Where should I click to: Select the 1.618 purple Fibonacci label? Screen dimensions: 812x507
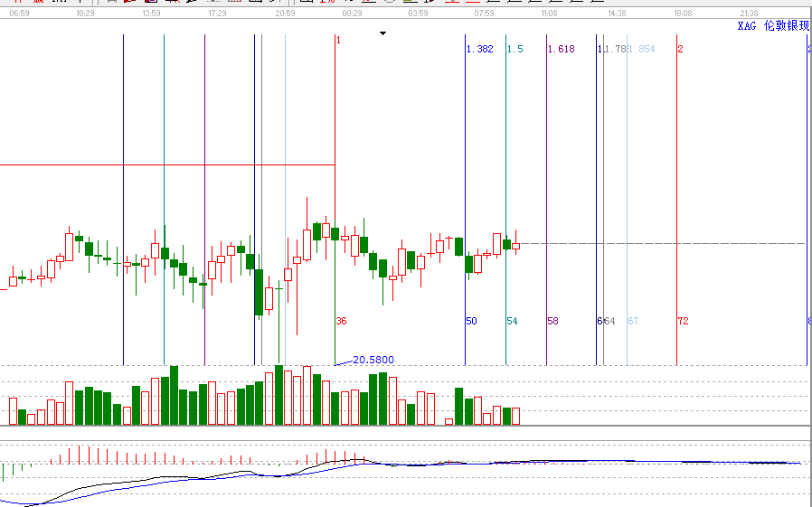click(562, 49)
